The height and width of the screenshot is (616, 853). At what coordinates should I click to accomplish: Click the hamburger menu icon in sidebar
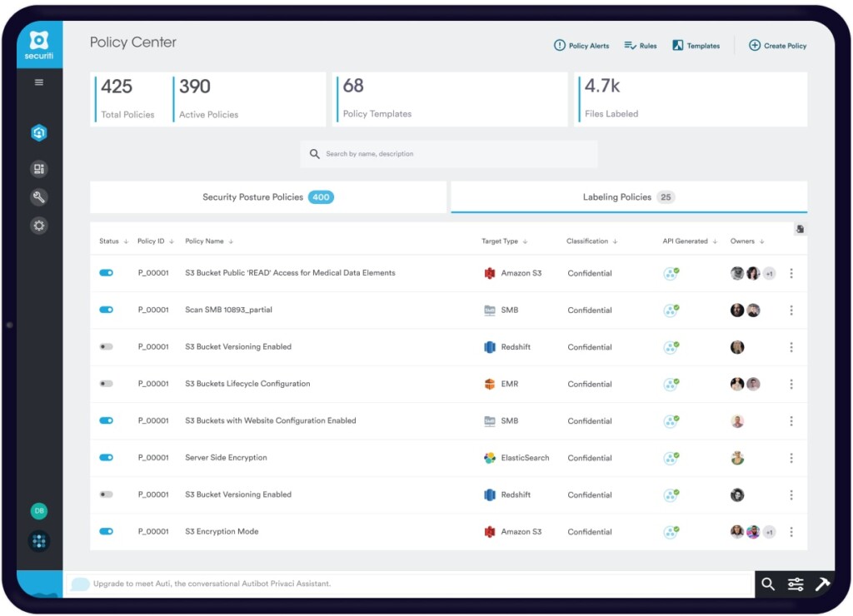coord(38,82)
